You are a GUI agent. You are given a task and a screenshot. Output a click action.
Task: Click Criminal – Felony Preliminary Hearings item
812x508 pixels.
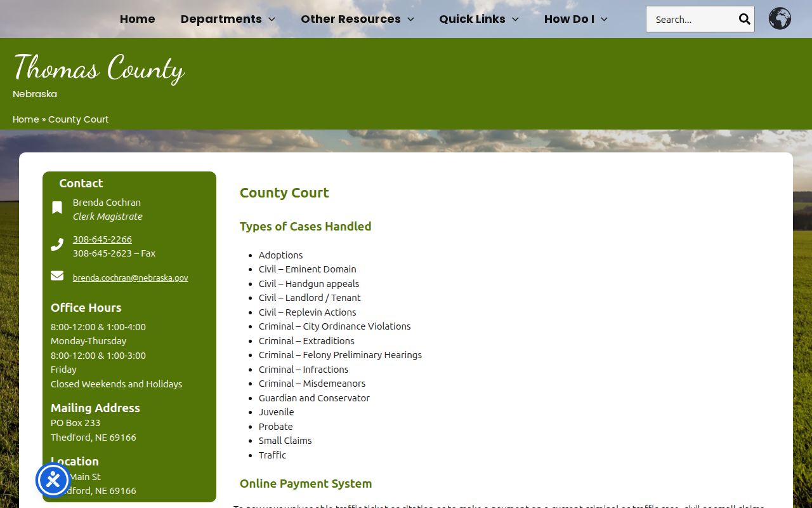[340, 355]
